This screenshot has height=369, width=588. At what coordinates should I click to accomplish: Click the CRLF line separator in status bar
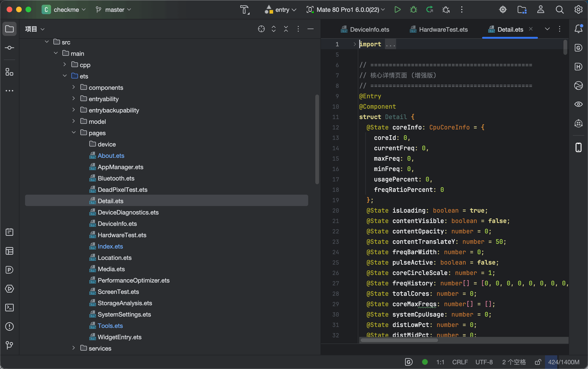pos(460,362)
